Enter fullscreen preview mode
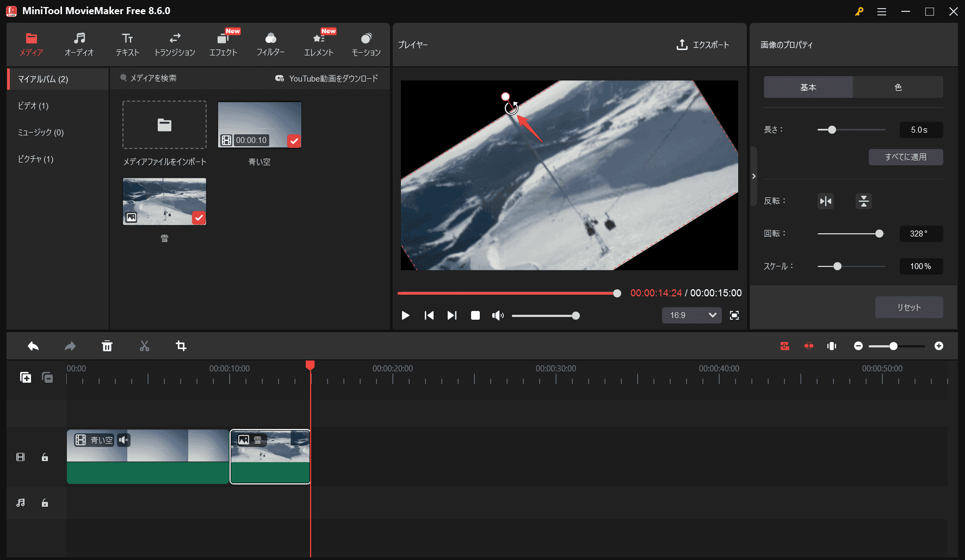 (x=734, y=315)
